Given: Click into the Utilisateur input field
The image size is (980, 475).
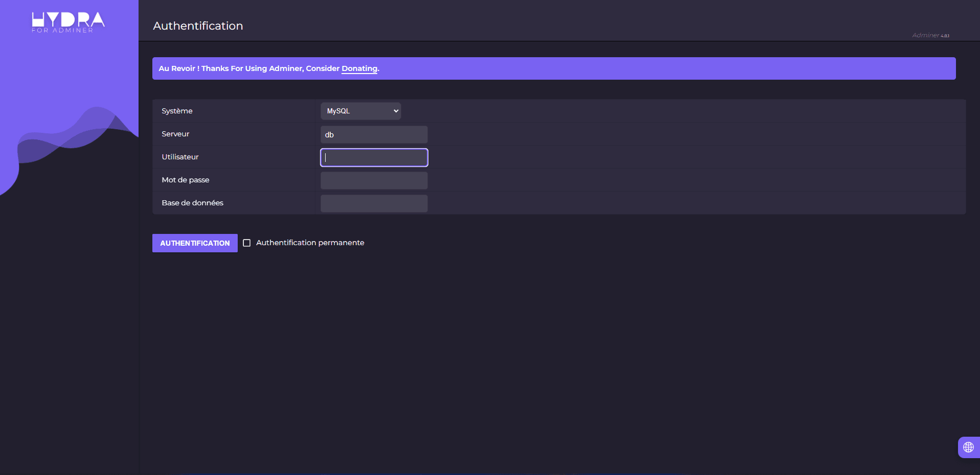Looking at the screenshot, I should click(374, 157).
